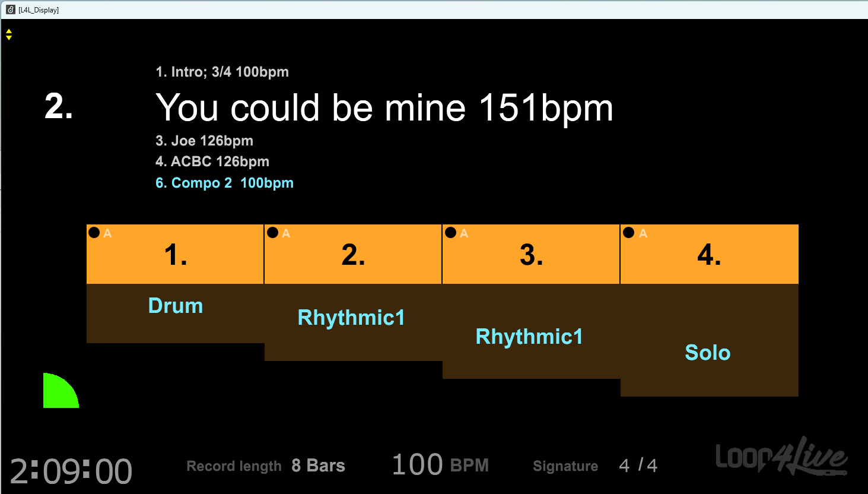The image size is (868, 494).
Task: Select the orange track 2 header number
Action: pos(353,255)
